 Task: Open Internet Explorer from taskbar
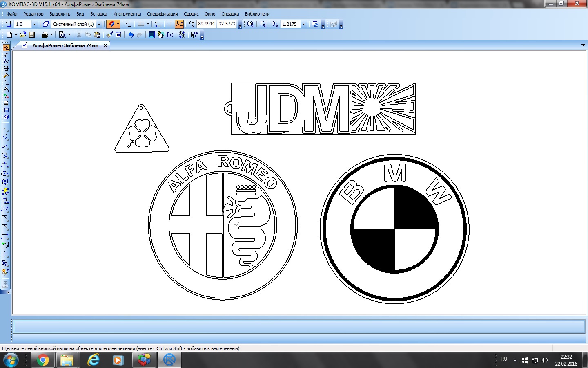[x=94, y=360]
